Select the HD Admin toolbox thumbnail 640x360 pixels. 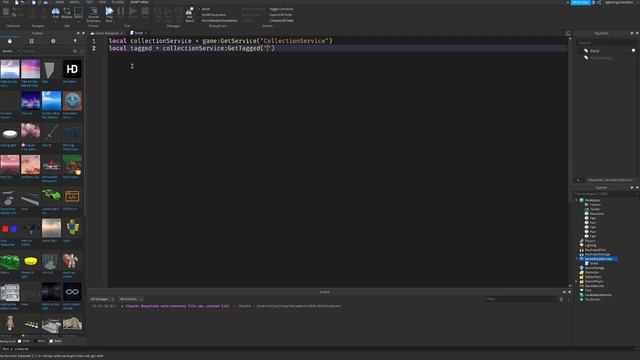coord(72,69)
